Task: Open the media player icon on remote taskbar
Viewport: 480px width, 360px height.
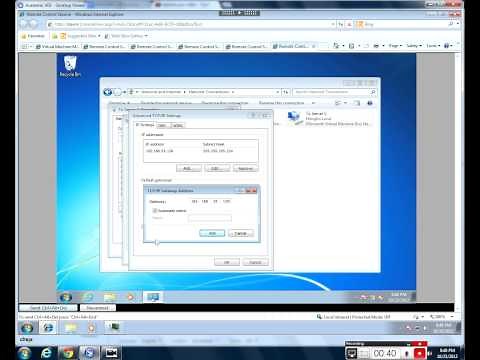Action: [x=131, y=297]
